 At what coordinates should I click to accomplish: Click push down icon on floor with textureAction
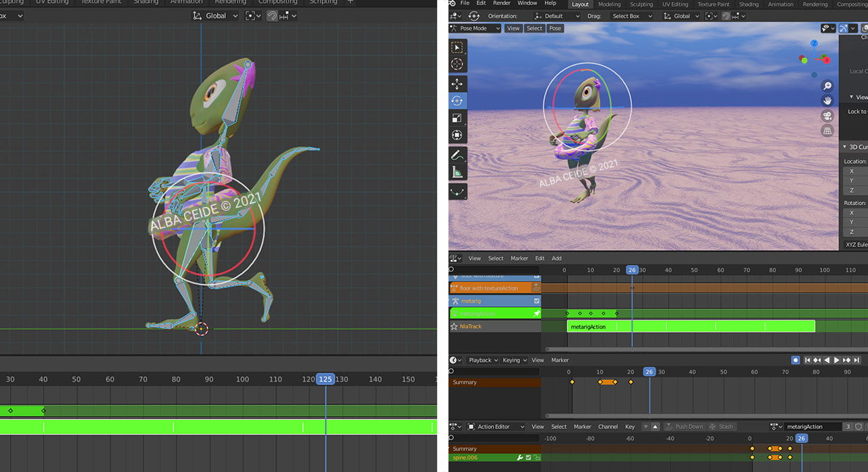click(536, 288)
